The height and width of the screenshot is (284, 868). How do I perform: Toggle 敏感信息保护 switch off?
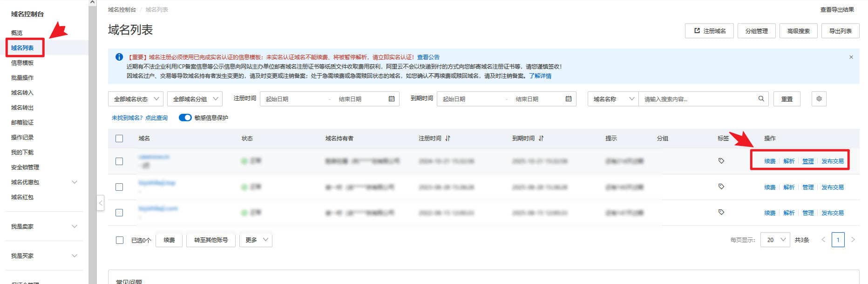[185, 118]
